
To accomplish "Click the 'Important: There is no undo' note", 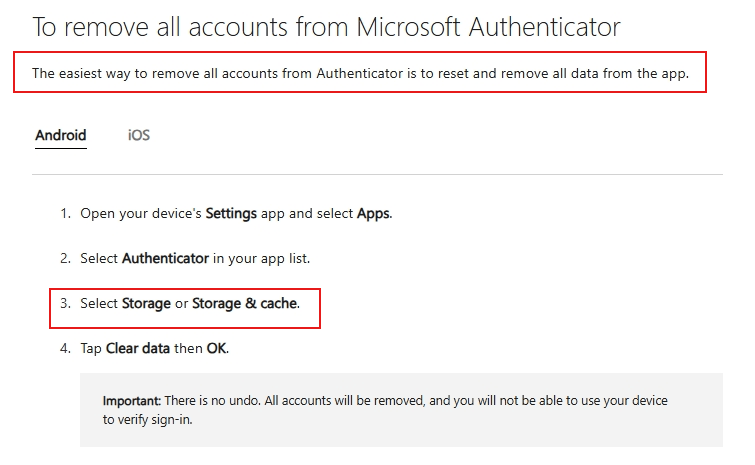I will pos(401,410).
